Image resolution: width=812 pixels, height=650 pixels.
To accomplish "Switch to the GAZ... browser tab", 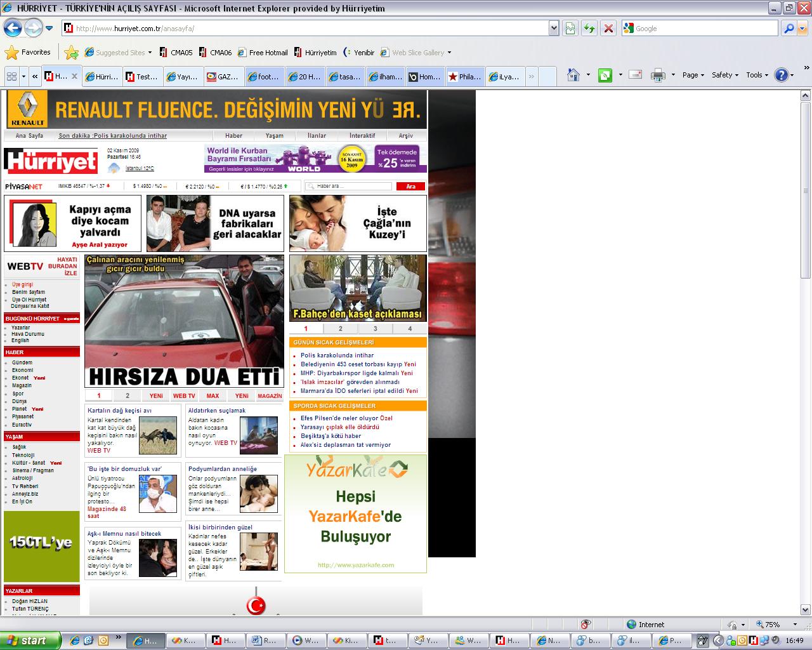I will 223,77.
